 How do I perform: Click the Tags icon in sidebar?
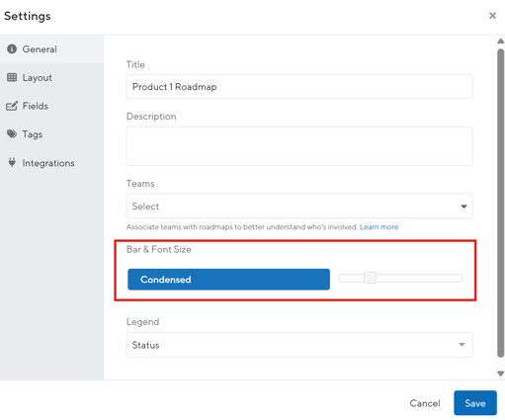point(12,134)
